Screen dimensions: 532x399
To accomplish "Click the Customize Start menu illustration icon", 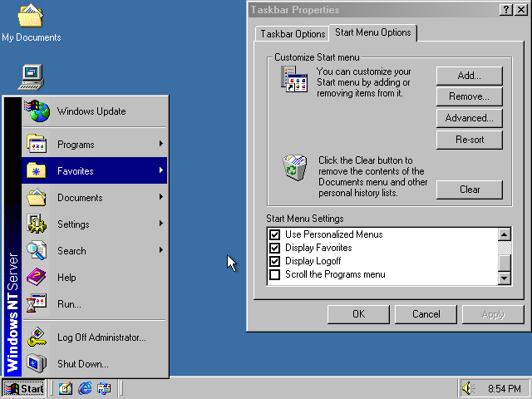I will (294, 80).
